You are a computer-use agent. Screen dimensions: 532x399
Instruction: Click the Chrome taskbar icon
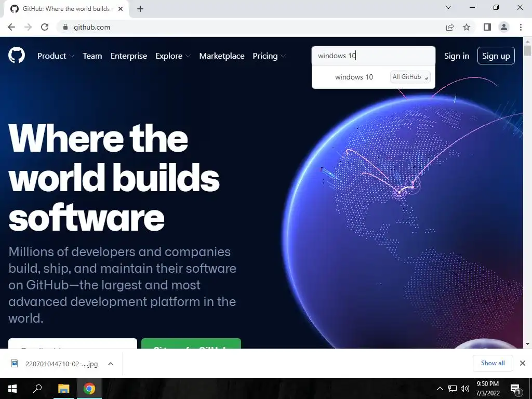[x=89, y=389]
